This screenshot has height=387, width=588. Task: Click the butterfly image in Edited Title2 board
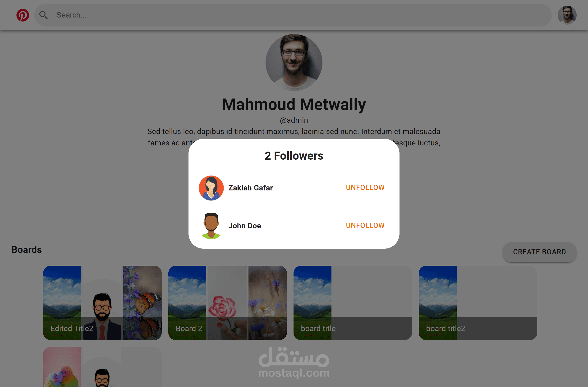142,303
